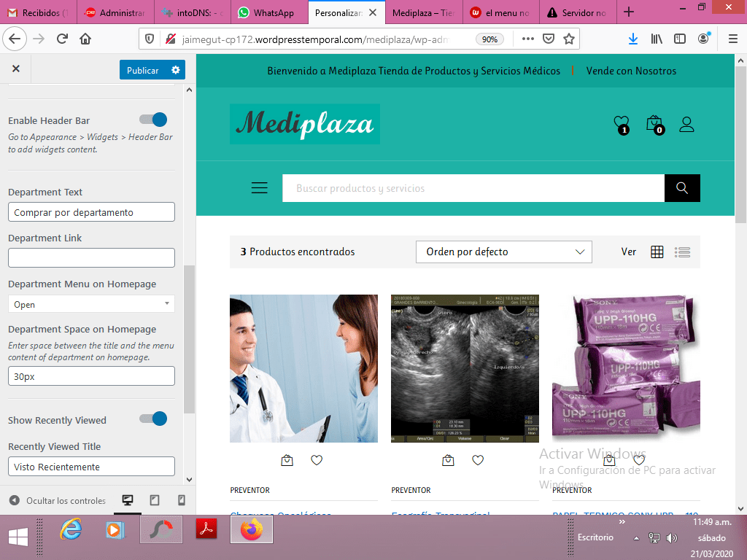
Task: Open Firefox downloads arrow
Action: [x=632, y=39]
